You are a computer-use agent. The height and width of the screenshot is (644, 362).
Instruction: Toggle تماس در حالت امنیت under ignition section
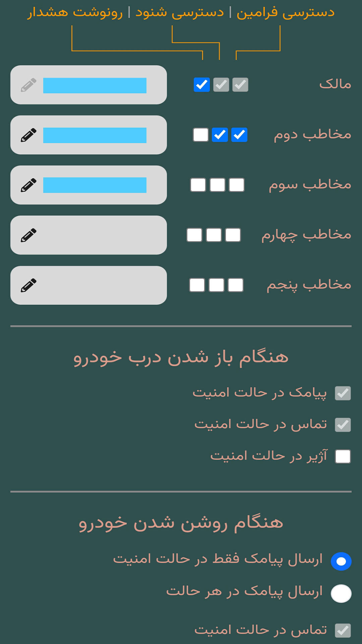(343, 630)
